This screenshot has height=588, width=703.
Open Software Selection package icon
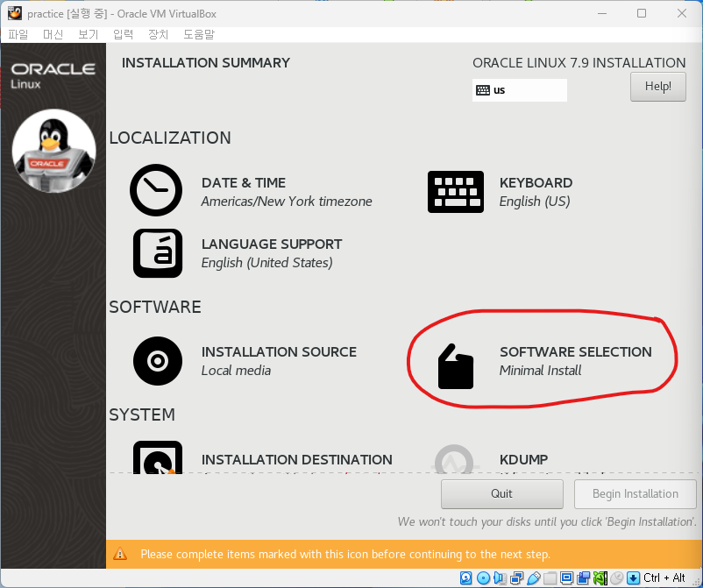[456, 366]
